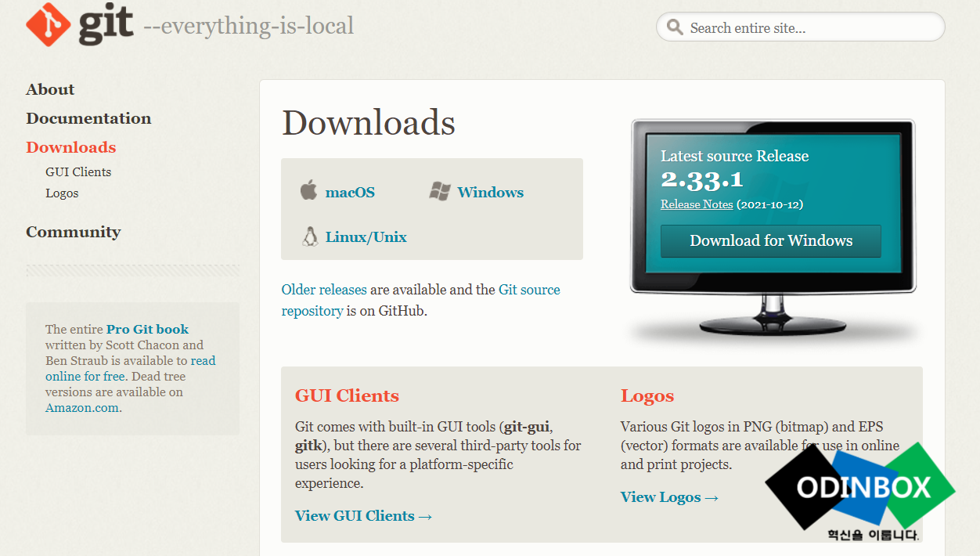Click the Download for Windows button
Viewport: 980px width, 556px height.
[771, 241]
